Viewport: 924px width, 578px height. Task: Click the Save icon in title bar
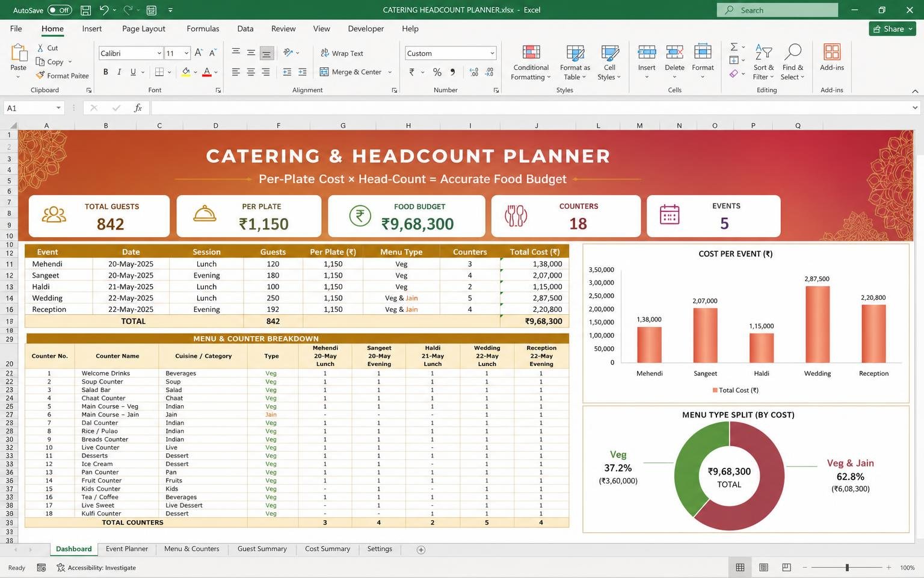coord(85,10)
